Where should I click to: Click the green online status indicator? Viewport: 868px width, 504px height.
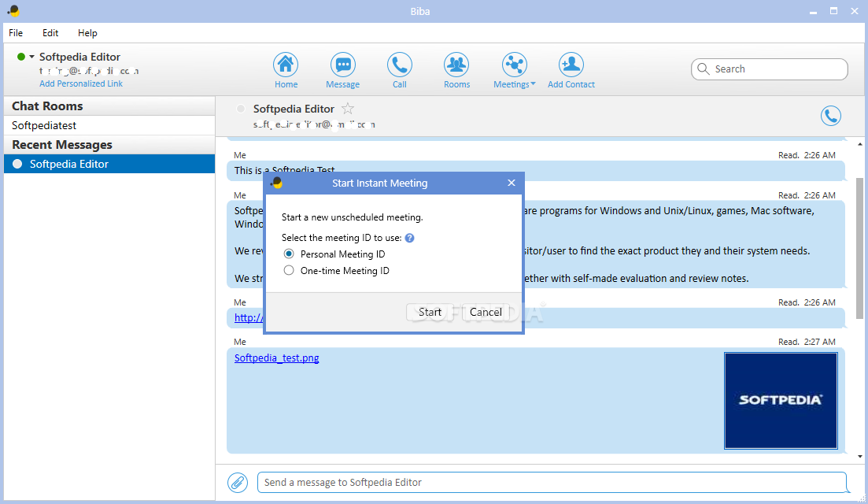click(21, 57)
